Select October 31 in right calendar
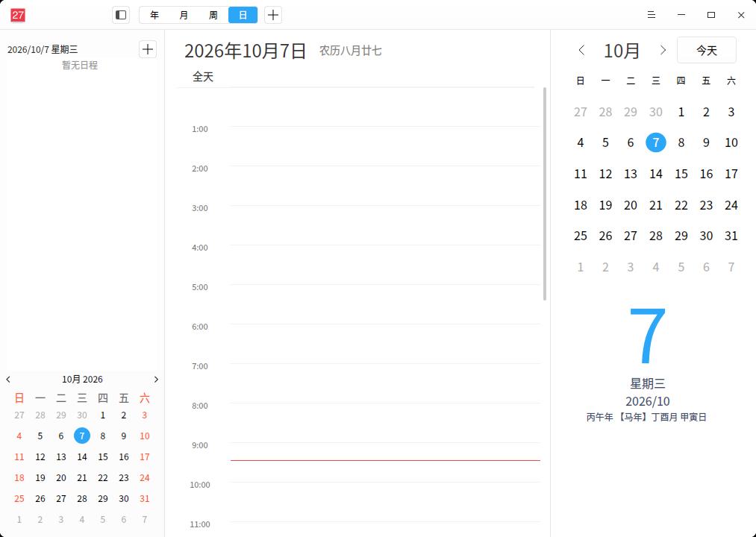The height and width of the screenshot is (537, 756). pos(731,236)
